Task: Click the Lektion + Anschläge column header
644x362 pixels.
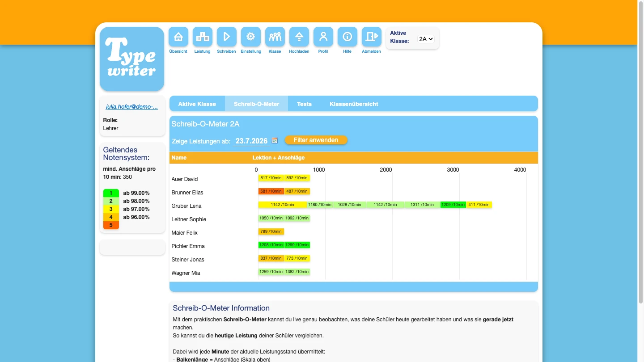Action: tap(279, 158)
